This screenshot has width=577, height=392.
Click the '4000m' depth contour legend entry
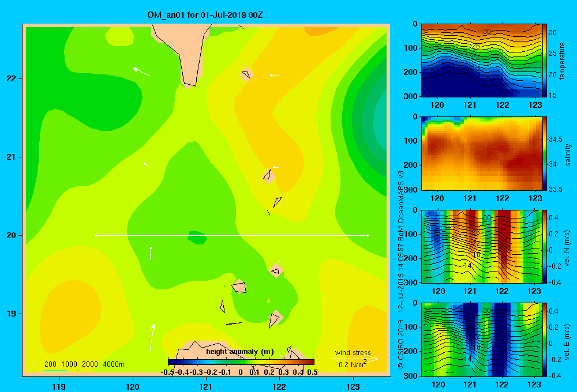pos(113,364)
